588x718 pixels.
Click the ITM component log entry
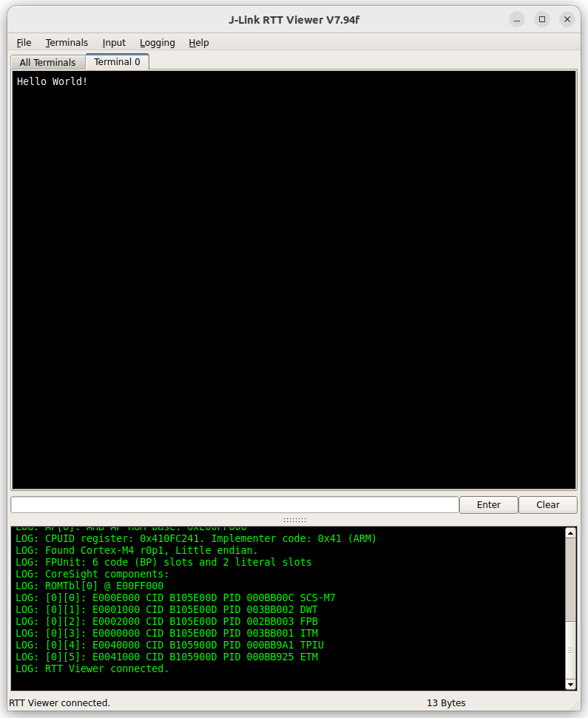166,633
